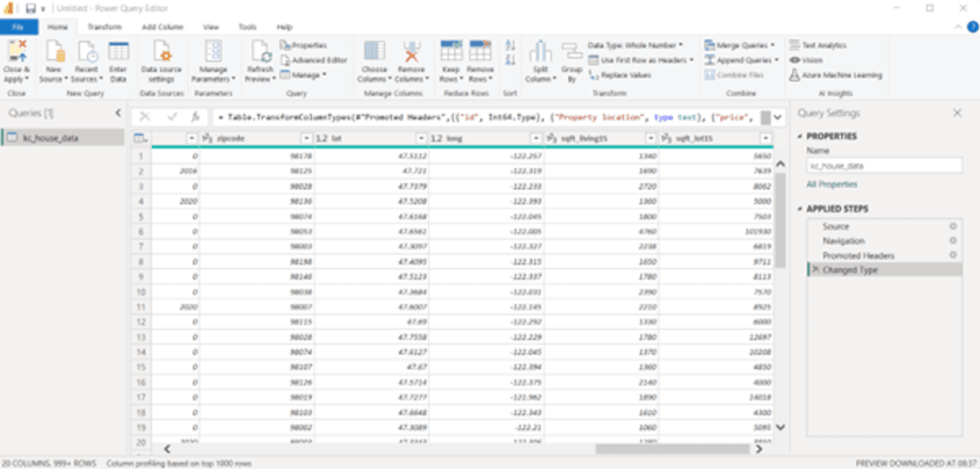The width and height of the screenshot is (980, 469).
Task: Click the Remove Rows icon
Action: 479,51
